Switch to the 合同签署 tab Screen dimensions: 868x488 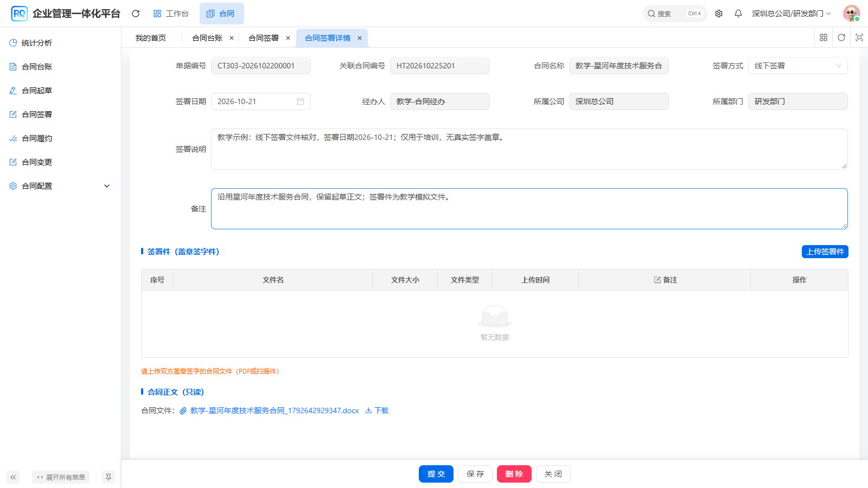[x=264, y=38]
